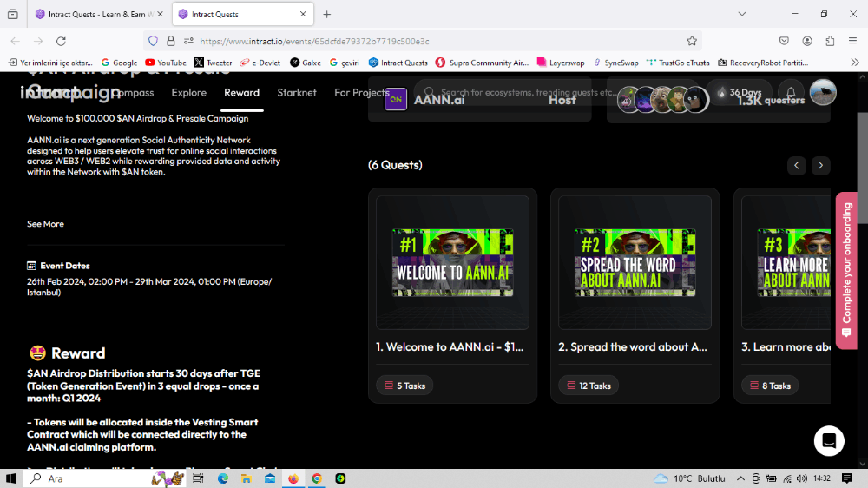Click quest title 1. Welcome to AANN.ai

tap(450, 347)
